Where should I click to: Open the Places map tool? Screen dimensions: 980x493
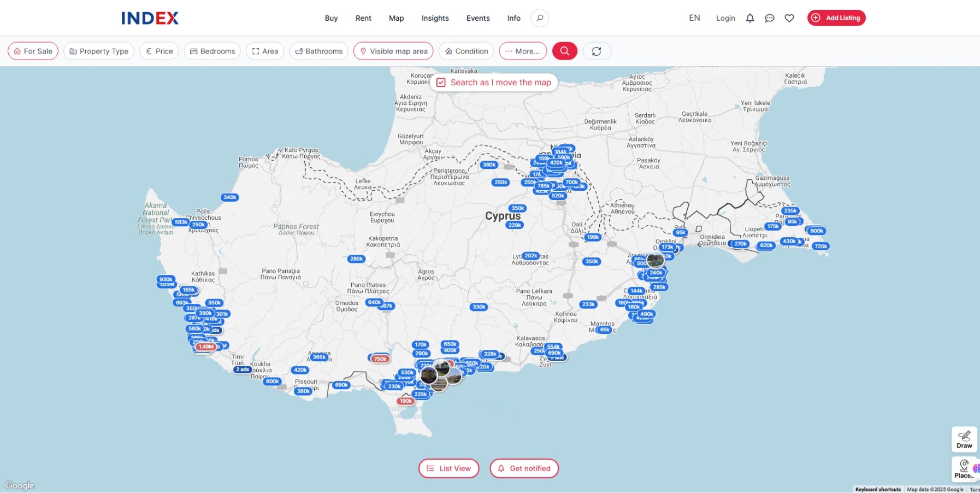[964, 469]
